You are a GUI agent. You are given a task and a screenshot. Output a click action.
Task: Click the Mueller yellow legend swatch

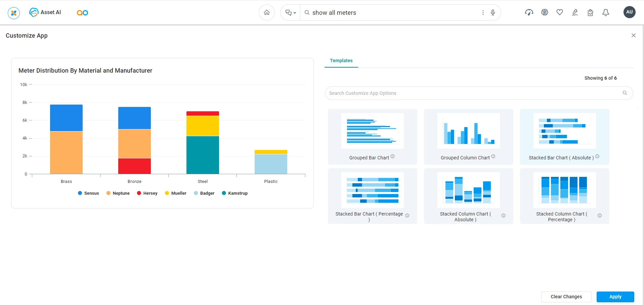167,193
